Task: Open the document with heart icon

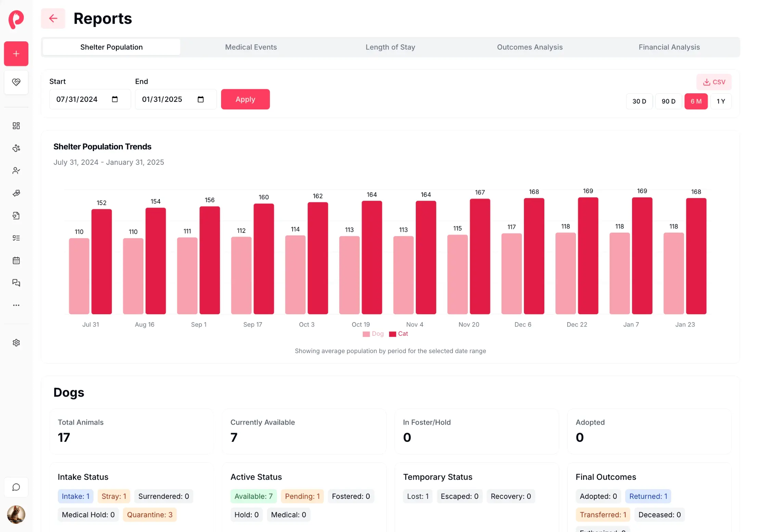Action: coord(16,215)
